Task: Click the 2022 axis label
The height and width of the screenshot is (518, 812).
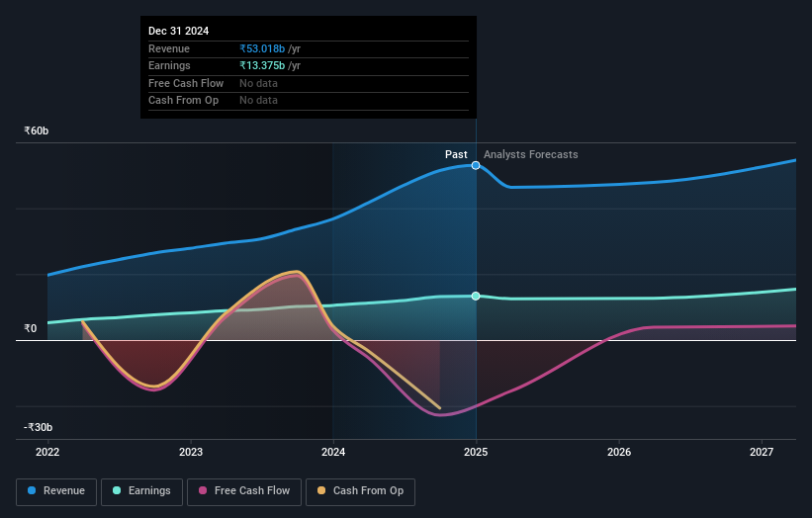Action: [x=47, y=453]
